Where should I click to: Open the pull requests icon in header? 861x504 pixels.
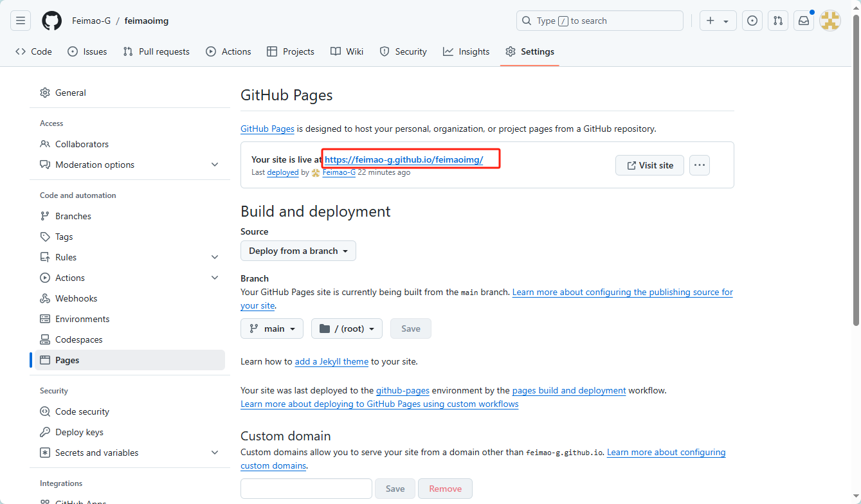tap(778, 21)
